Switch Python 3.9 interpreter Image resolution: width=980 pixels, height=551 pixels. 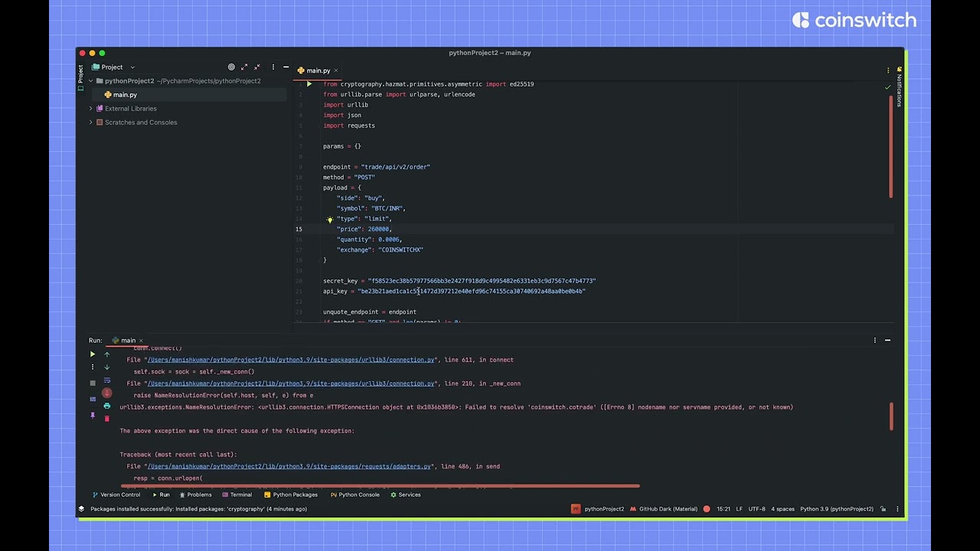pos(837,509)
